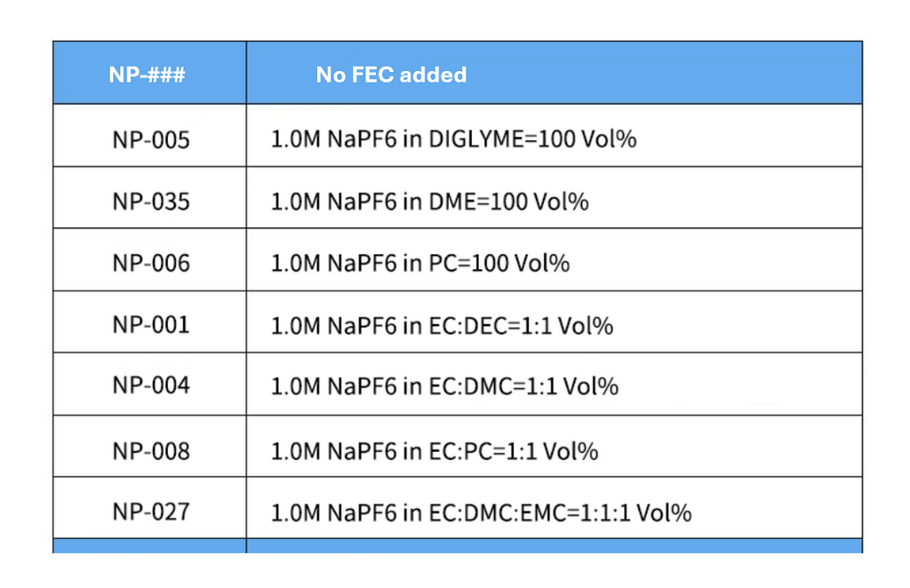910x588 pixels.
Task: Click the NP-### column header
Action: (x=148, y=75)
